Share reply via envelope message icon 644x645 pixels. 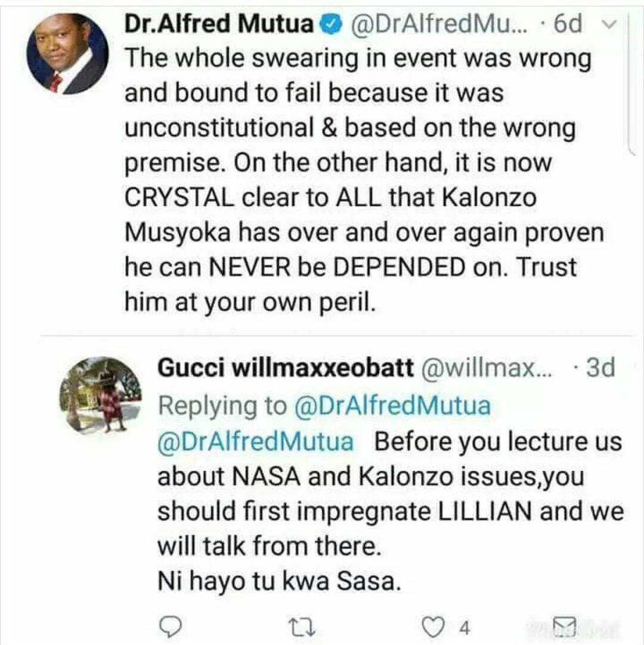(563, 626)
